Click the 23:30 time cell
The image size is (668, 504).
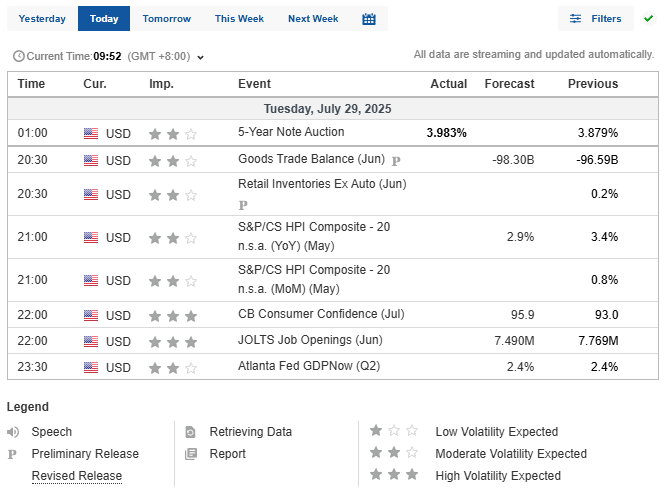click(32, 367)
